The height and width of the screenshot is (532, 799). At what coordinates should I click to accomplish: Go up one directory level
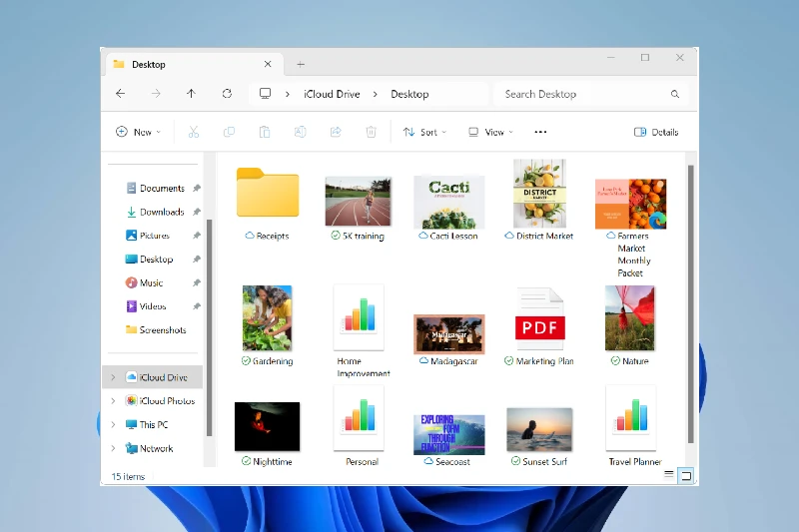point(191,94)
